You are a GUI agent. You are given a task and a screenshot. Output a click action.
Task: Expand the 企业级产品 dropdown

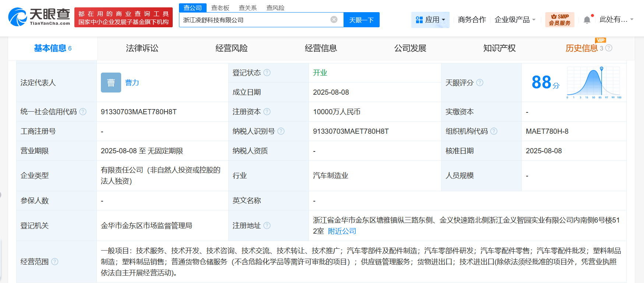[x=515, y=20]
